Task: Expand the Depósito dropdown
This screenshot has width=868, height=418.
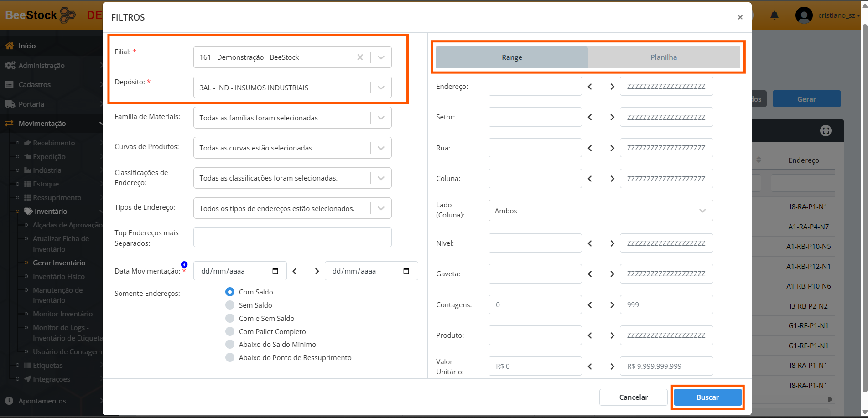Action: coord(381,88)
